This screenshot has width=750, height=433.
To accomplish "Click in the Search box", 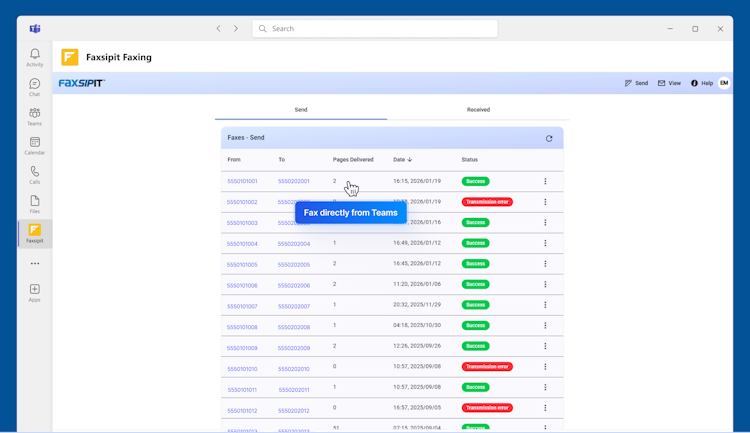I will click(x=375, y=29).
